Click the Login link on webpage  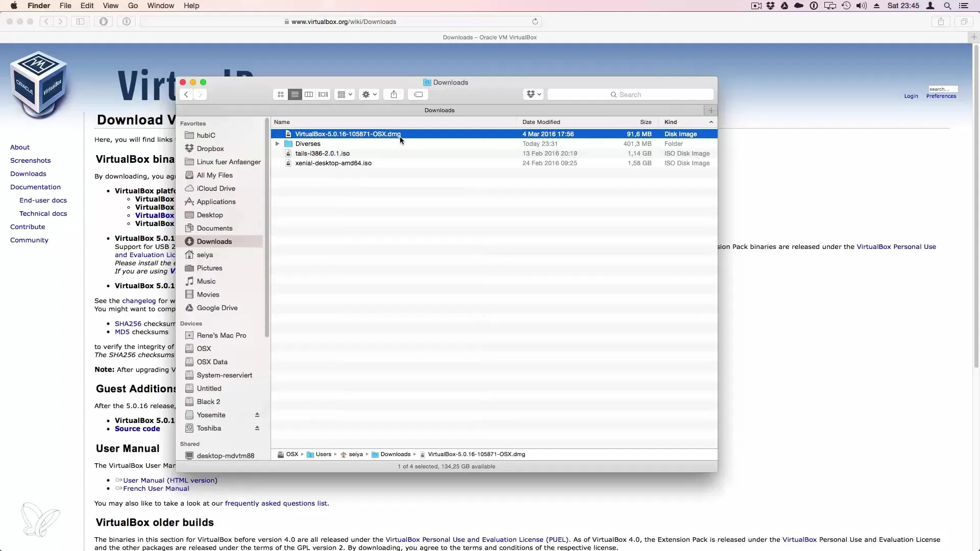[x=911, y=96]
